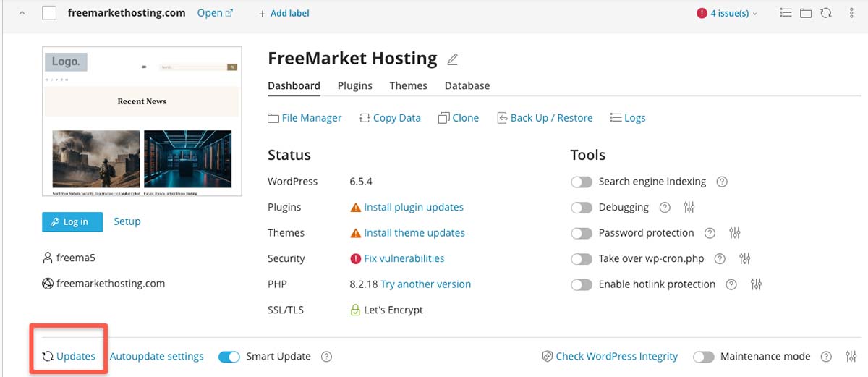Expand the 4 issue(s) dropdown
This screenshot has height=377, width=868.
tap(727, 13)
